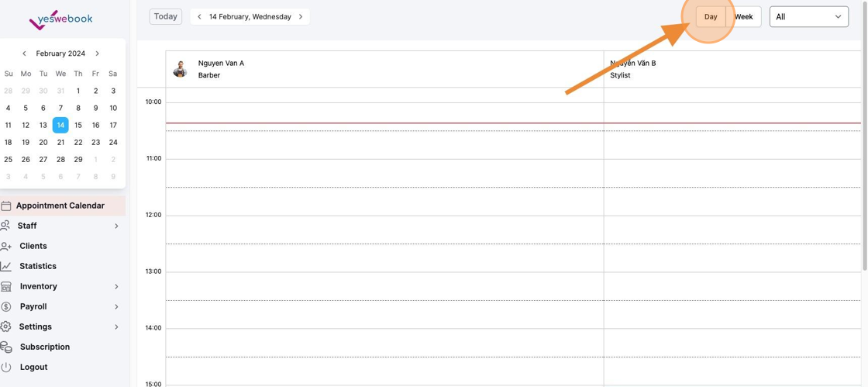Click the Logout power icon
This screenshot has height=387, width=868.
pyautogui.click(x=6, y=367)
